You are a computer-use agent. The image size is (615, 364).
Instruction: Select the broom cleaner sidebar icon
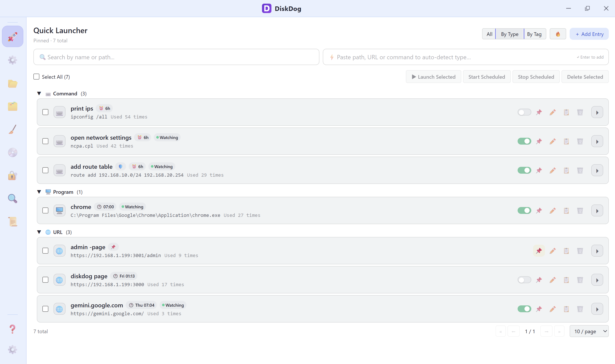click(12, 129)
